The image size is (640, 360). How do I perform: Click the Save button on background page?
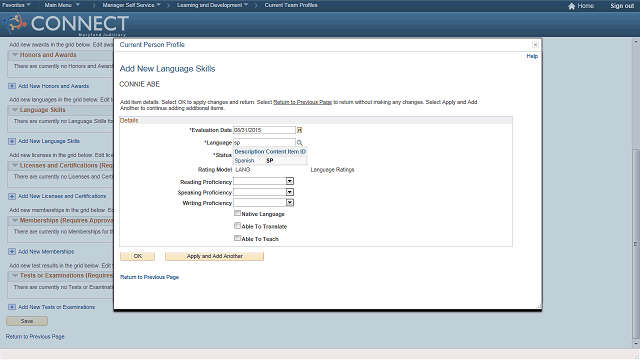pyautogui.click(x=27, y=321)
